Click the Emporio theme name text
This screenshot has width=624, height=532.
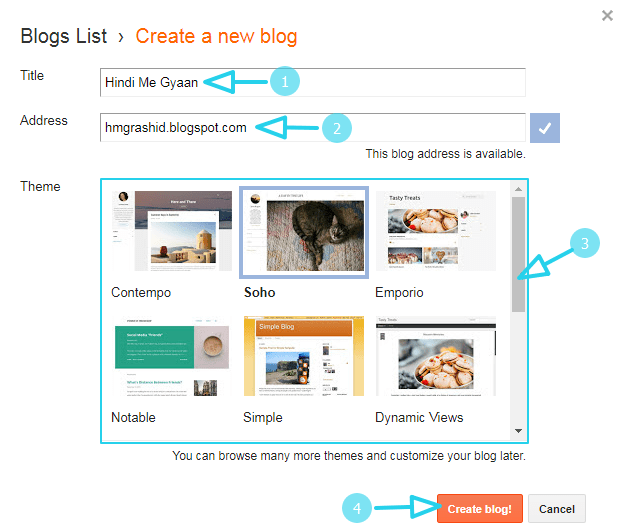[399, 292]
